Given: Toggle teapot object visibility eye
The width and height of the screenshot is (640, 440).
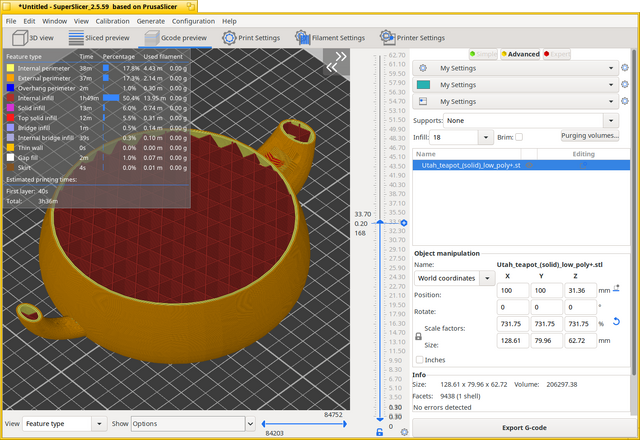Looking at the screenshot, I should pyautogui.click(x=529, y=165).
